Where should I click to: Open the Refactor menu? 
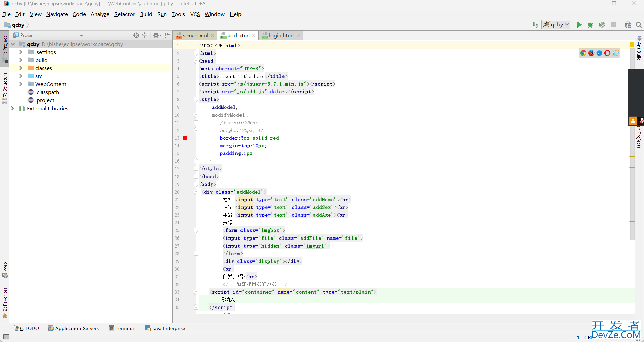124,14
